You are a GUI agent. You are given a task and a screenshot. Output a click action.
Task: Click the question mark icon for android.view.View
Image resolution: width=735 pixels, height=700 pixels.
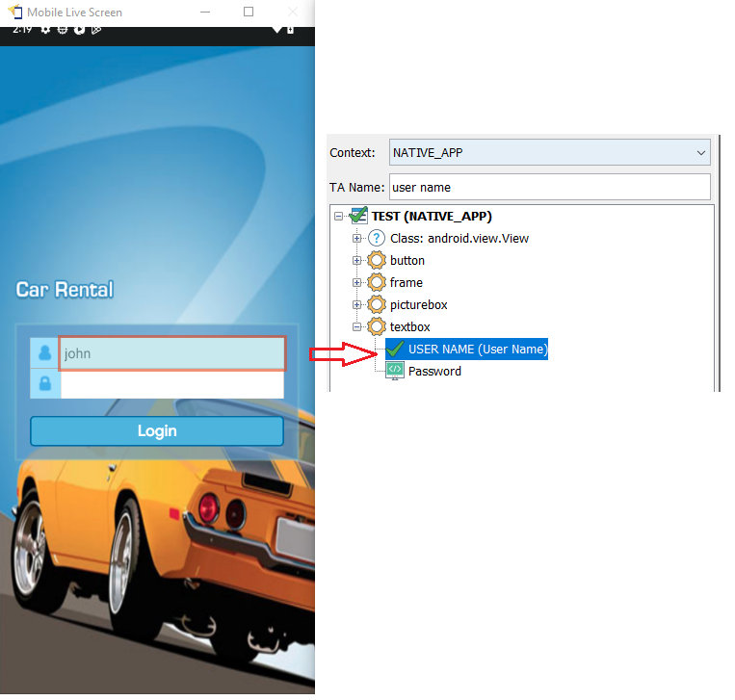(x=377, y=238)
